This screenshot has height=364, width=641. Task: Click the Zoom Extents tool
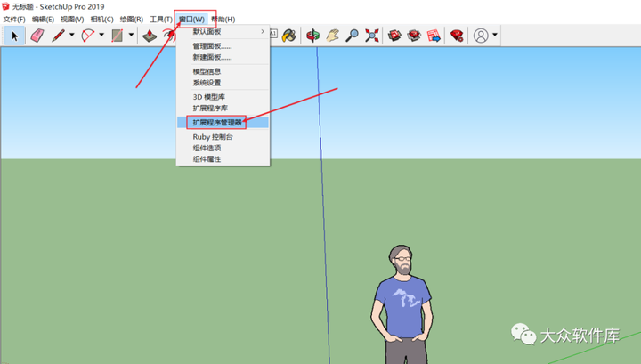(371, 36)
